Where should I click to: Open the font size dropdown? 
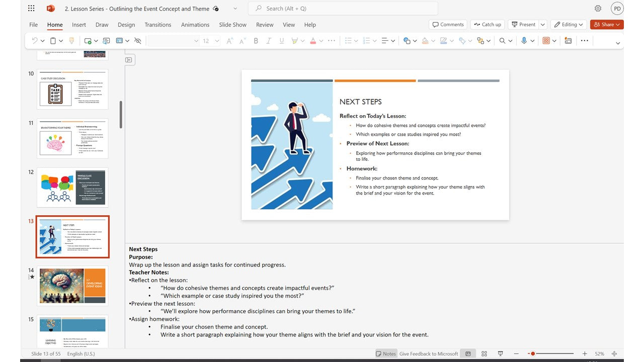tap(217, 41)
